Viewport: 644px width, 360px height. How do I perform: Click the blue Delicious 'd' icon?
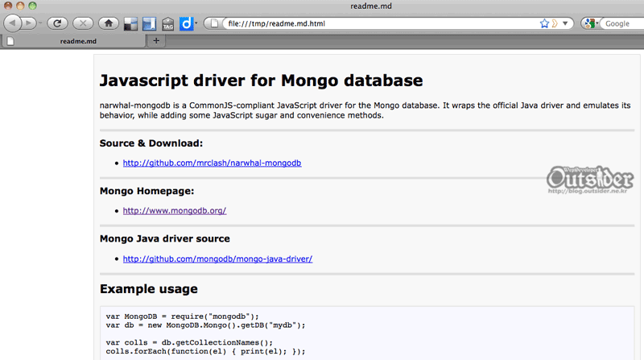[186, 23]
